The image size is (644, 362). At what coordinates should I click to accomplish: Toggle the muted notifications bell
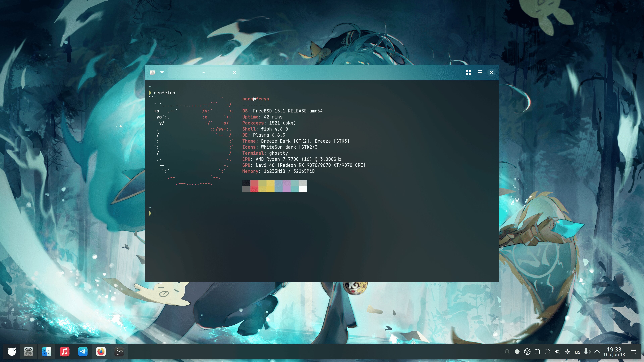click(507, 352)
